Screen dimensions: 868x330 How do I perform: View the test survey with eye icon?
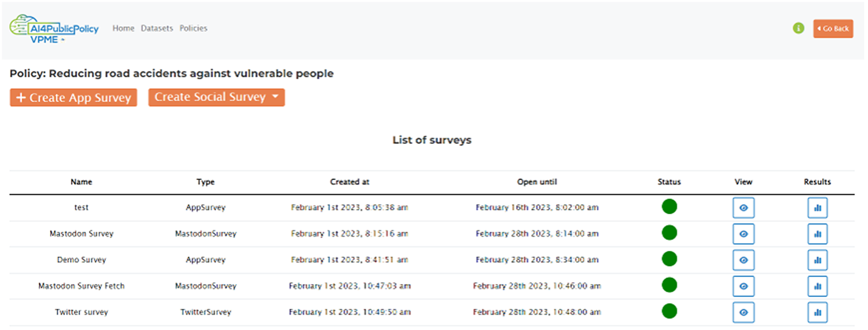743,208
